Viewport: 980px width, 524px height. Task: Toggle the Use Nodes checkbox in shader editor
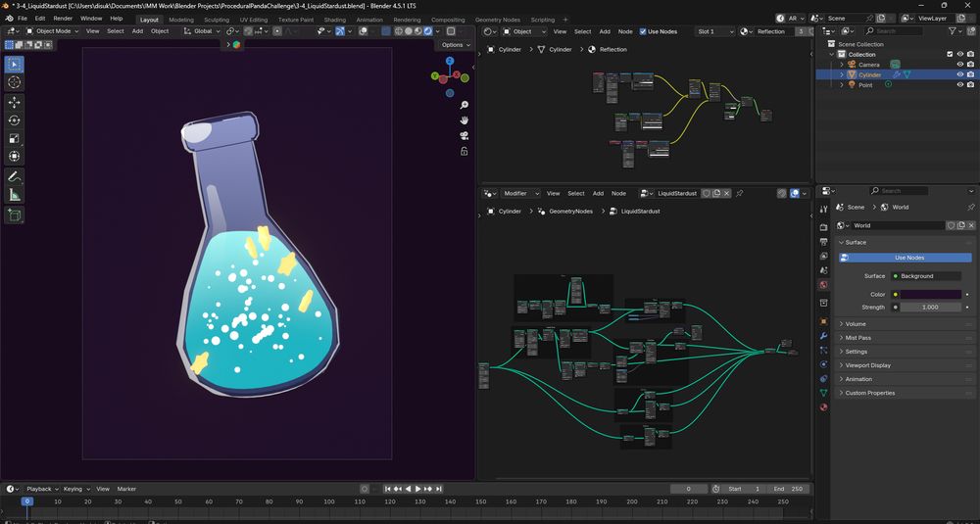pyautogui.click(x=643, y=31)
